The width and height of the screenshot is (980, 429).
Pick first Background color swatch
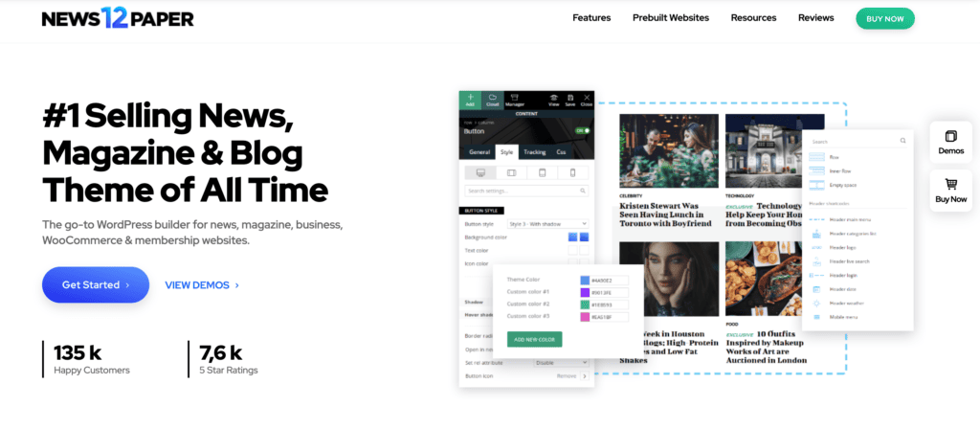pos(572,237)
